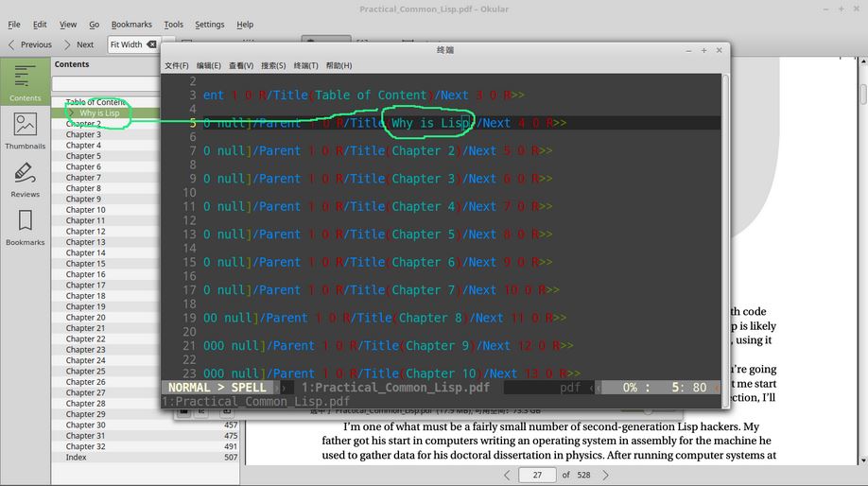Screen dimensions: 868x486
Task: Open Okular Edit menu
Action: click(40, 25)
